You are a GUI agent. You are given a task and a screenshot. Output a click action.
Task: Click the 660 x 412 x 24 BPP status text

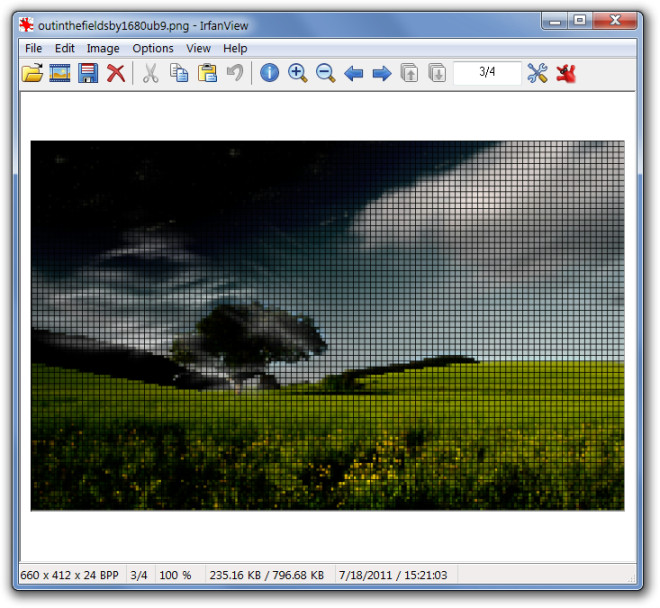[69, 575]
